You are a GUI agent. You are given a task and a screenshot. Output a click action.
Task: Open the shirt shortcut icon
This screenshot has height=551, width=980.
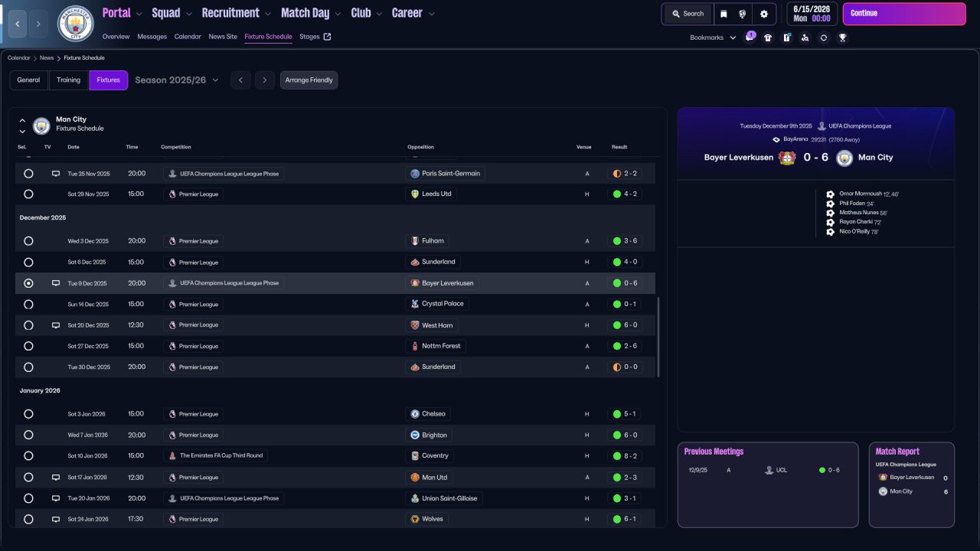click(768, 37)
